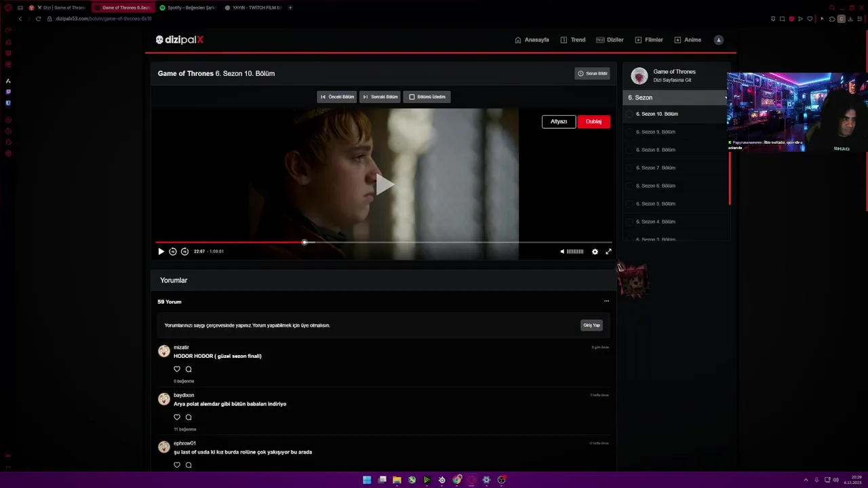Viewport: 868px width, 488px height.
Task: Click Giriş Yap login button
Action: coord(591,325)
